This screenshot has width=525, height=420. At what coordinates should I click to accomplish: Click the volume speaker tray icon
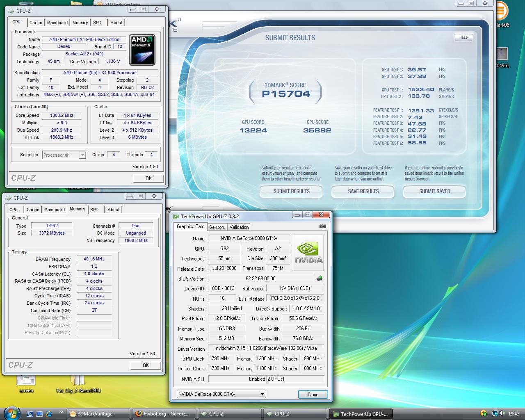pos(502,413)
